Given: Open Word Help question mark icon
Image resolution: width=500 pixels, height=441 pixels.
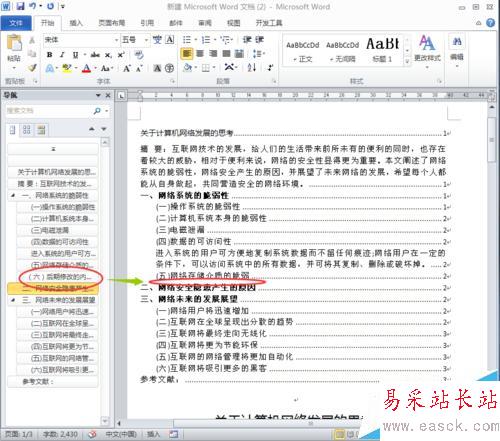Looking at the screenshot, I should pos(490,23).
